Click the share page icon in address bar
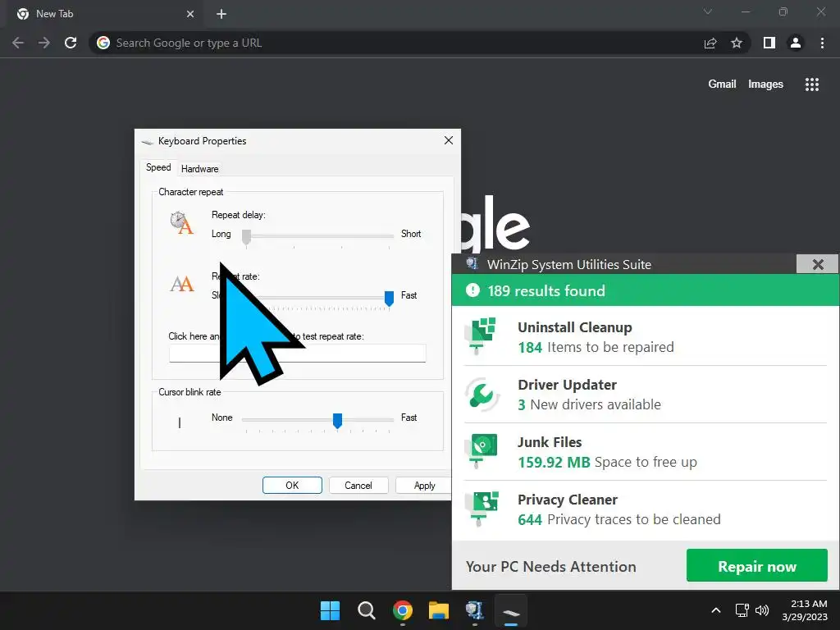840x630 pixels. pos(710,43)
